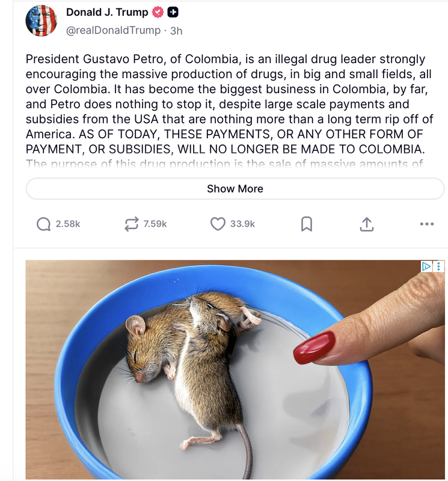Open the three-dot post options menu
The image size is (448, 481).
click(427, 224)
